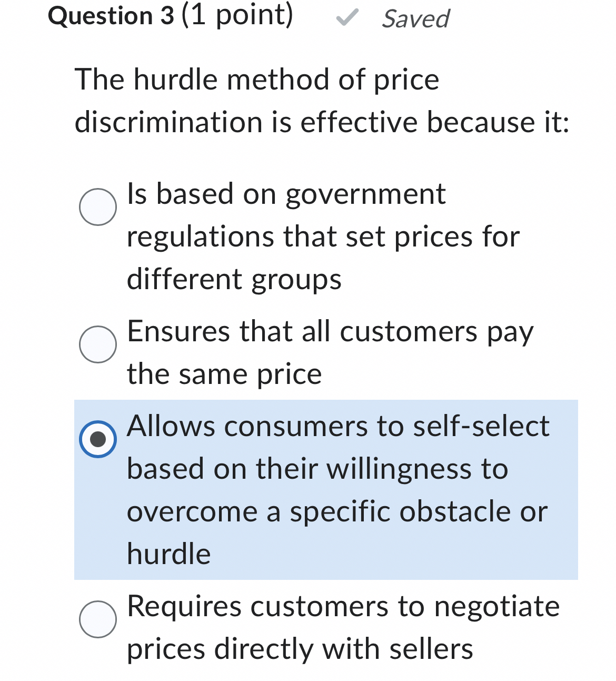Screen dimensions: 616x681
Task: Click the blue highlighted answer box
Action: [x=326, y=490]
